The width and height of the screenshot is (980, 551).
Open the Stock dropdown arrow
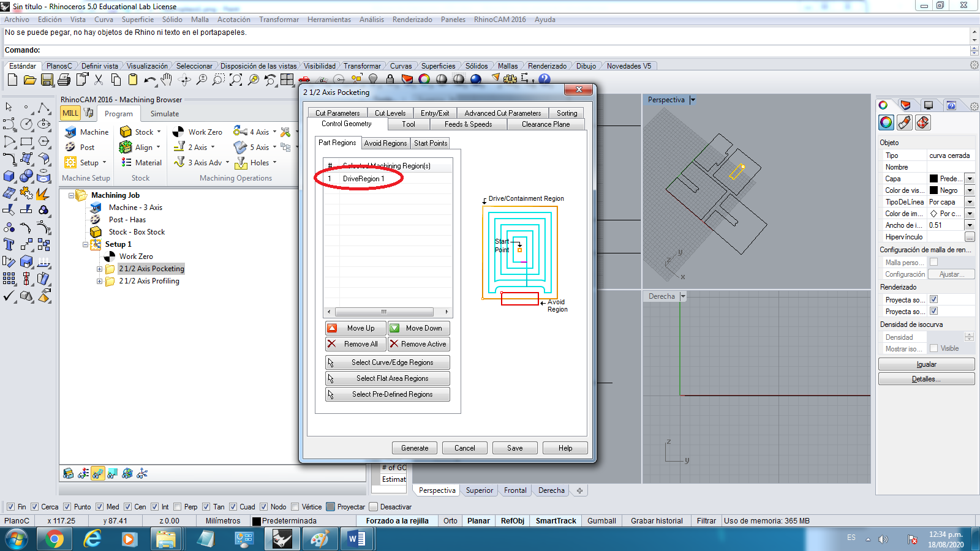click(x=159, y=132)
